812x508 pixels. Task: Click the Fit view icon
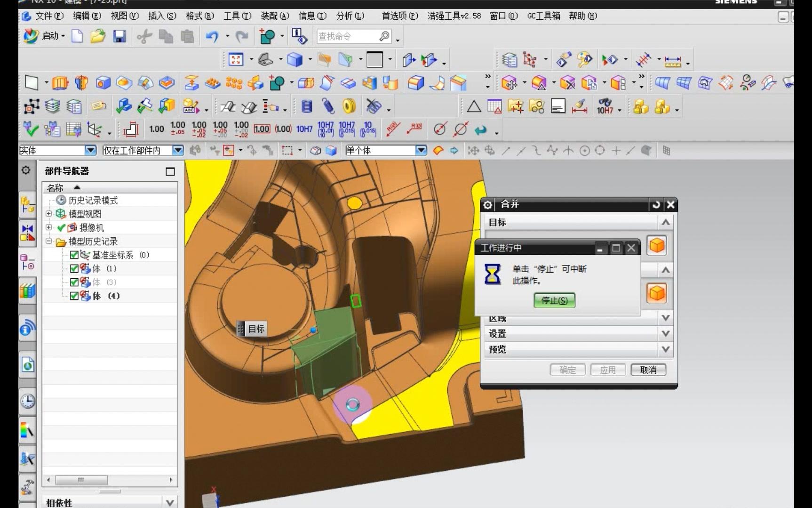click(236, 60)
